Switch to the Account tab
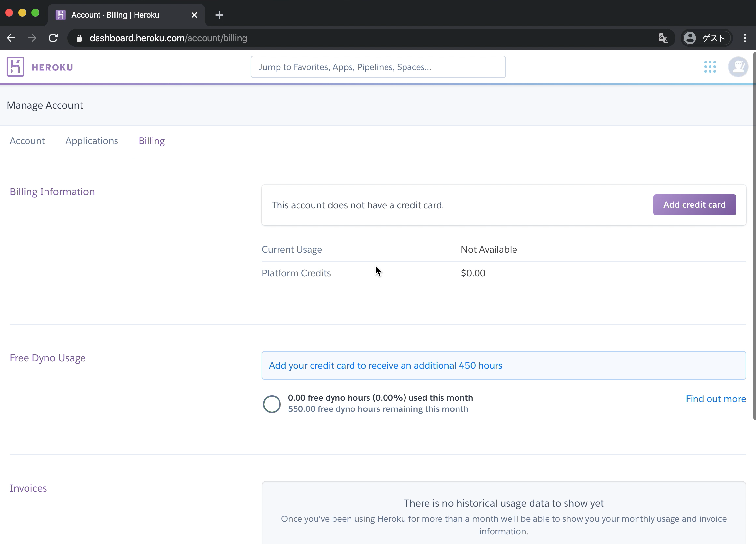756x544 pixels. (27, 141)
